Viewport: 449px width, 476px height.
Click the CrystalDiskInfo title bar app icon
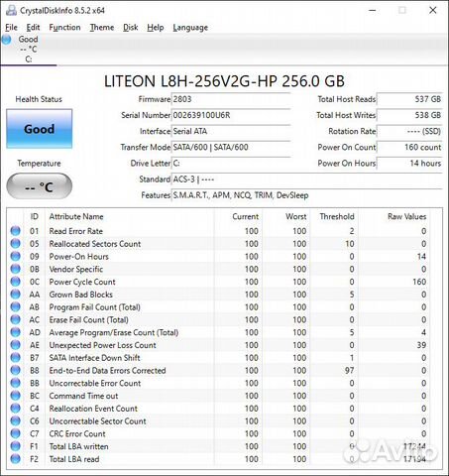coord(11,10)
